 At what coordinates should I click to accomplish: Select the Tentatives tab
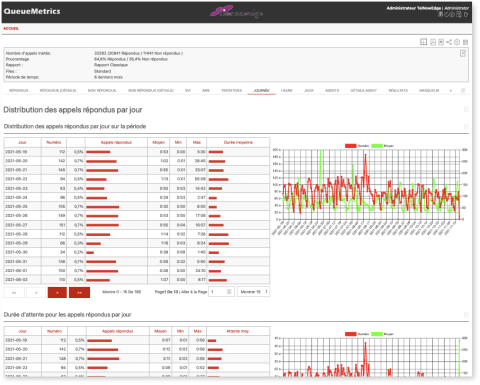(232, 91)
